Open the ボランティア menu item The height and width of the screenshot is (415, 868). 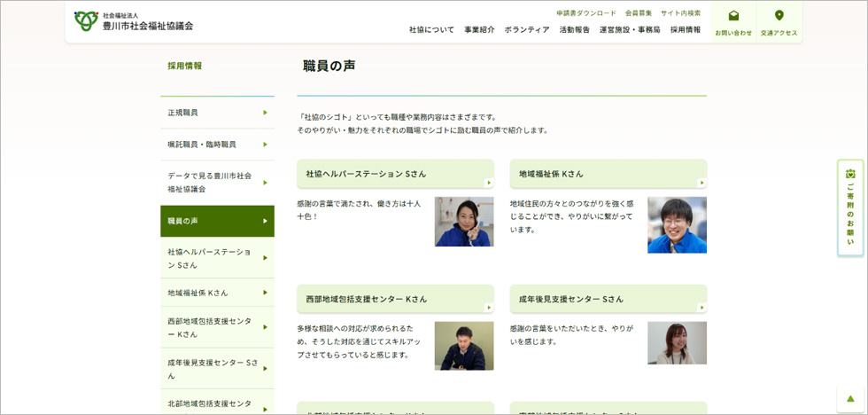pyautogui.click(x=527, y=30)
